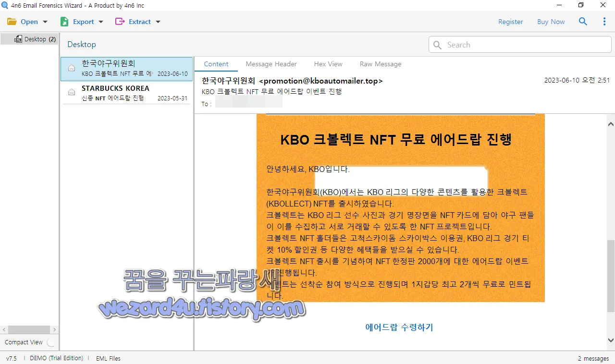Select the Desktop (2) tree item
This screenshot has height=364, width=615.
click(30, 39)
